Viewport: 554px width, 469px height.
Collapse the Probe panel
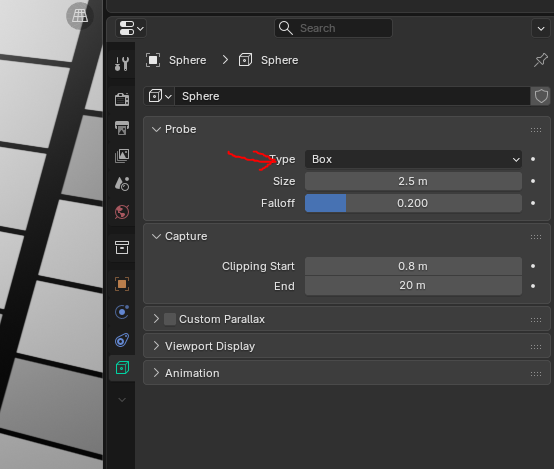(x=156, y=129)
